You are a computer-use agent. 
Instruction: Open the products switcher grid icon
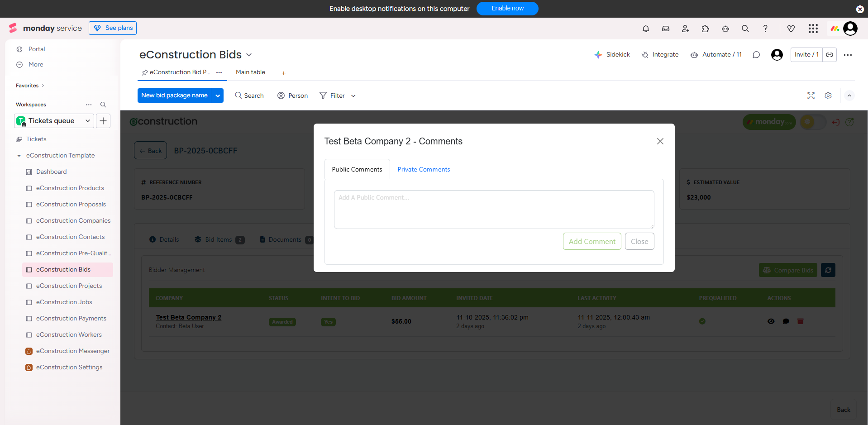pyautogui.click(x=813, y=29)
